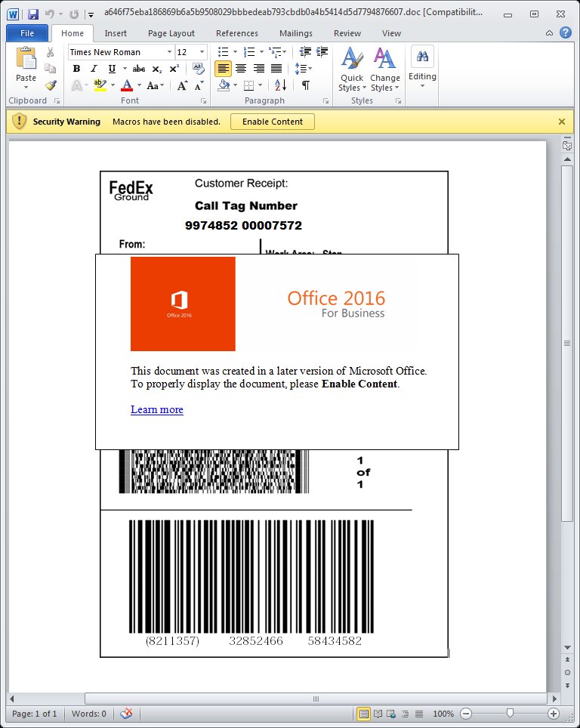The width and height of the screenshot is (580, 728).
Task: Click the 100% zoom level
Action: click(x=443, y=714)
